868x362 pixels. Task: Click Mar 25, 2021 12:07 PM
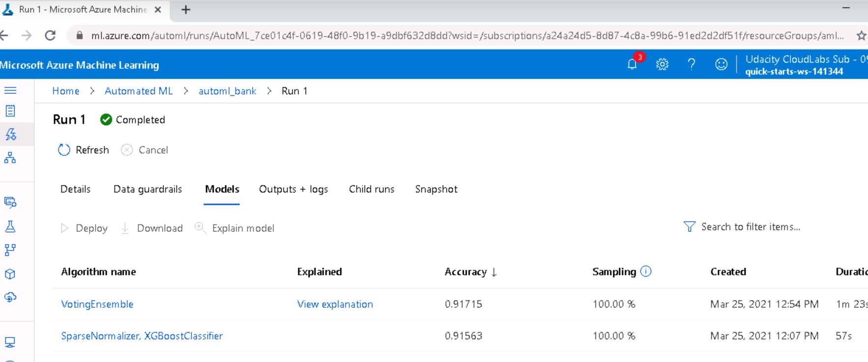pyautogui.click(x=764, y=336)
